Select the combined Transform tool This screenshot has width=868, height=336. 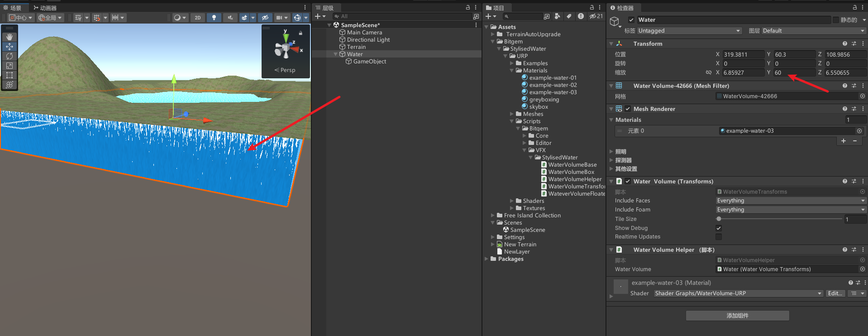pos(9,85)
